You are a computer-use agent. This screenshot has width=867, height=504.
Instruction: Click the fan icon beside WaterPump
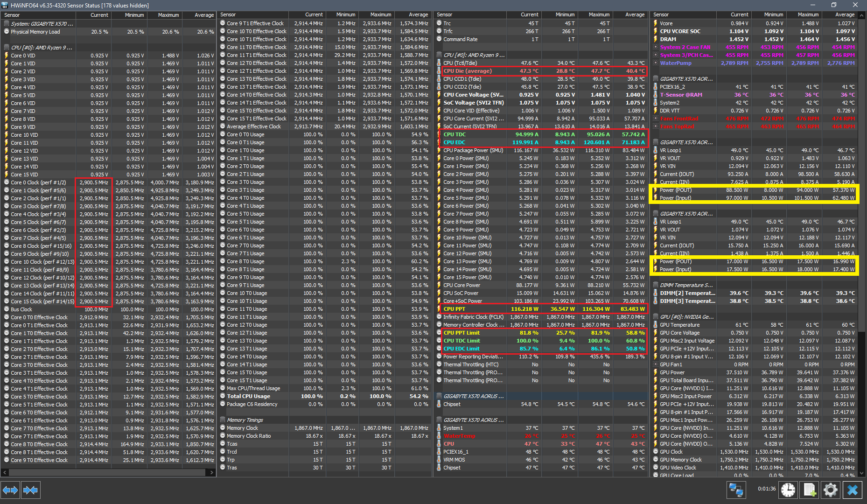(656, 63)
